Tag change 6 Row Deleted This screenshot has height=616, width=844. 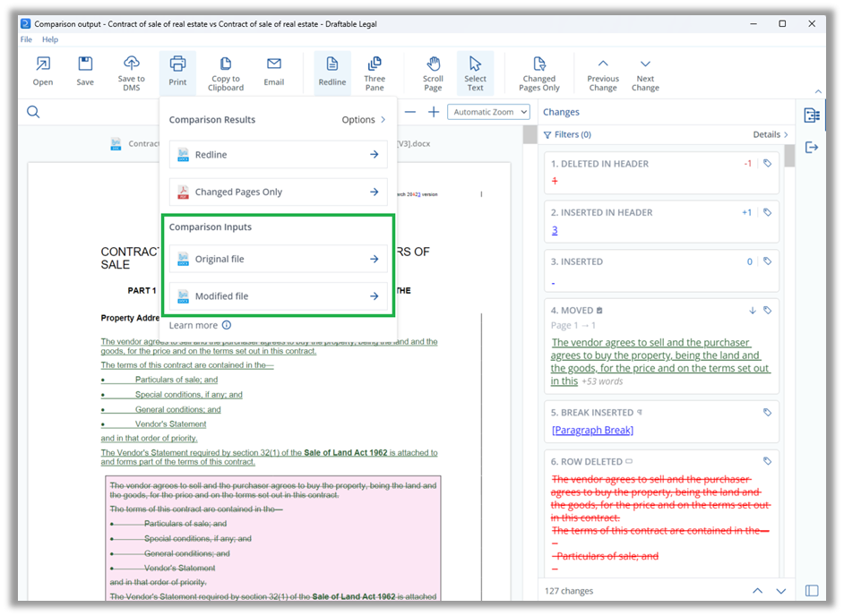tap(768, 461)
